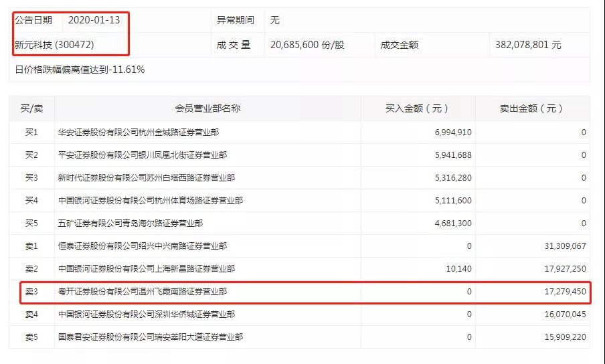
Task: Click 华安证券股份有限公司杭州金城路证券营业部
Action: click(139, 132)
